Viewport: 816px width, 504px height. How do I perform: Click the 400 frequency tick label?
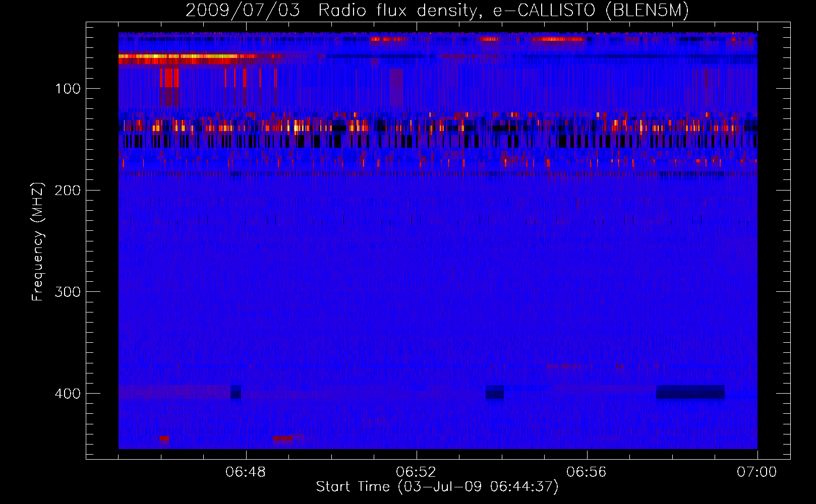[68, 394]
